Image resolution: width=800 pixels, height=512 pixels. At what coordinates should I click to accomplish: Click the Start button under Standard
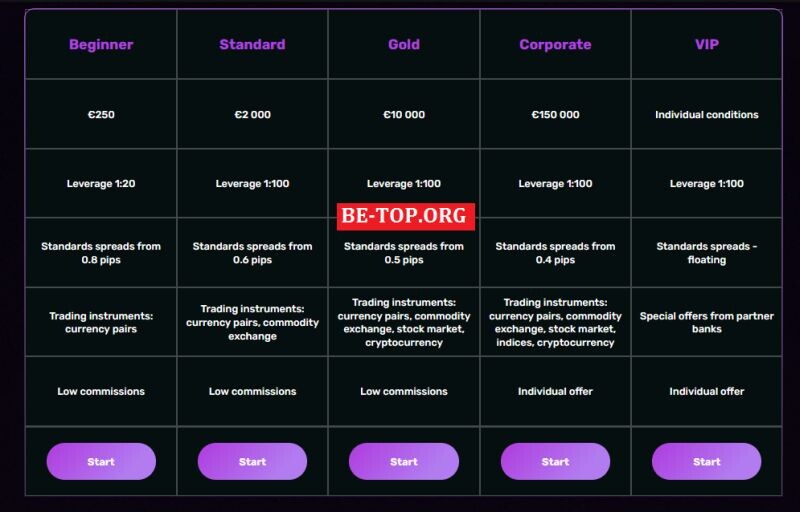tap(253, 462)
